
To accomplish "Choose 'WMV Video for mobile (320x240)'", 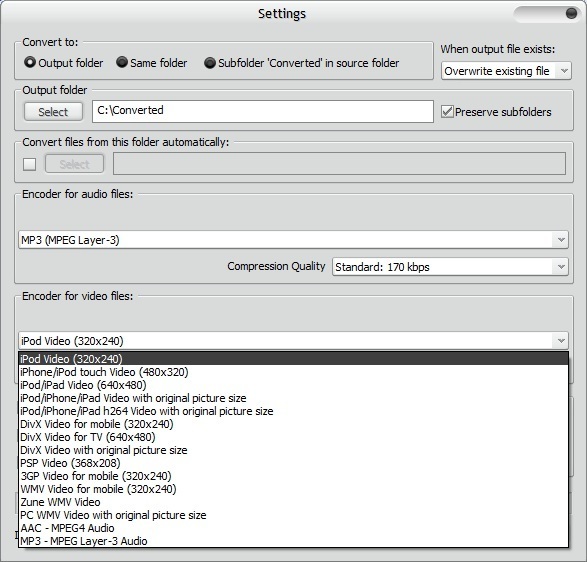I will 294,489.
